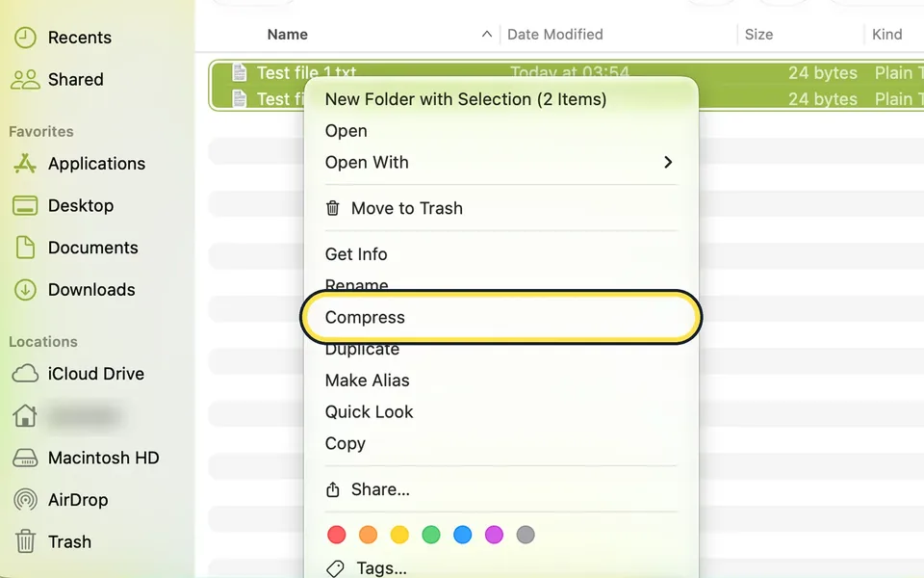Click the Move to Trash bin icon

(x=333, y=208)
